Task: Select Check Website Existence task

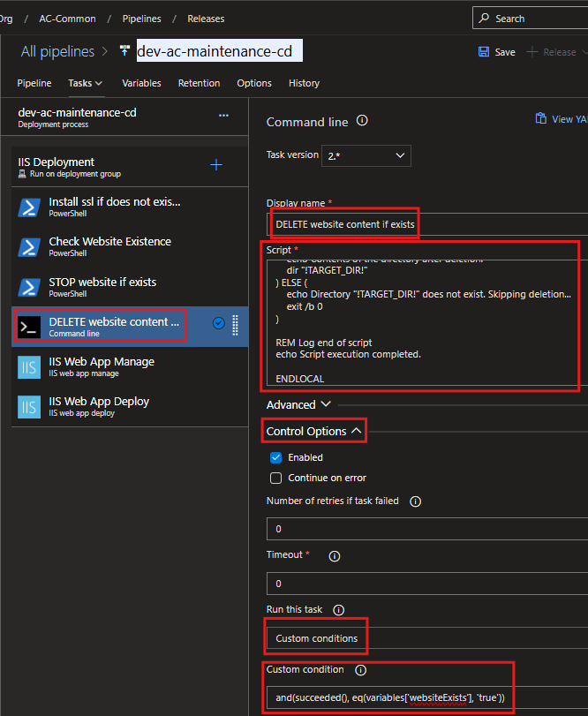Action: tap(130, 247)
